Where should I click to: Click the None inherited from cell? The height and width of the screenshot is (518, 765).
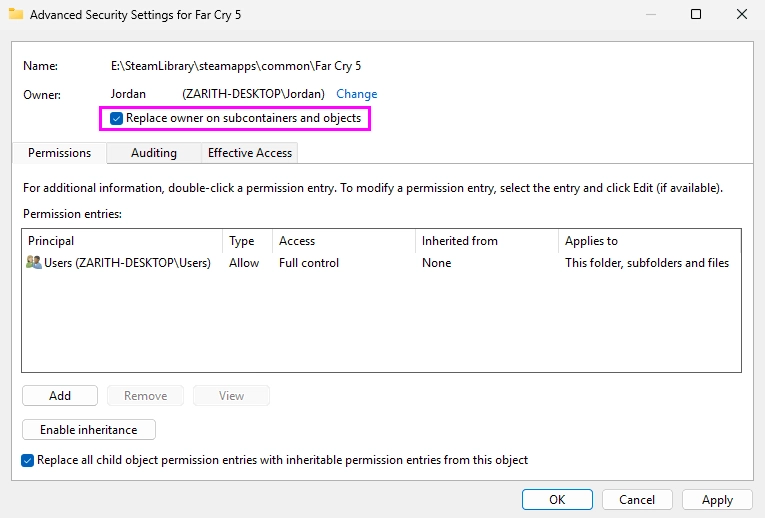(x=437, y=263)
